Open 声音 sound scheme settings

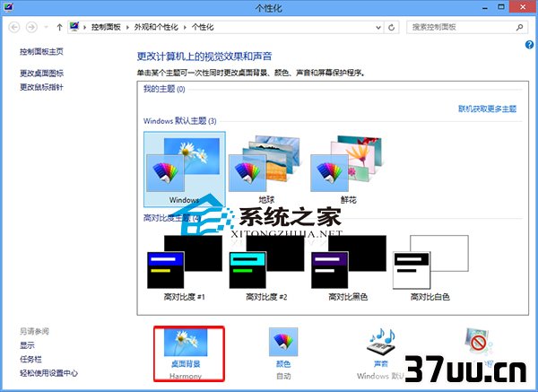381,353
